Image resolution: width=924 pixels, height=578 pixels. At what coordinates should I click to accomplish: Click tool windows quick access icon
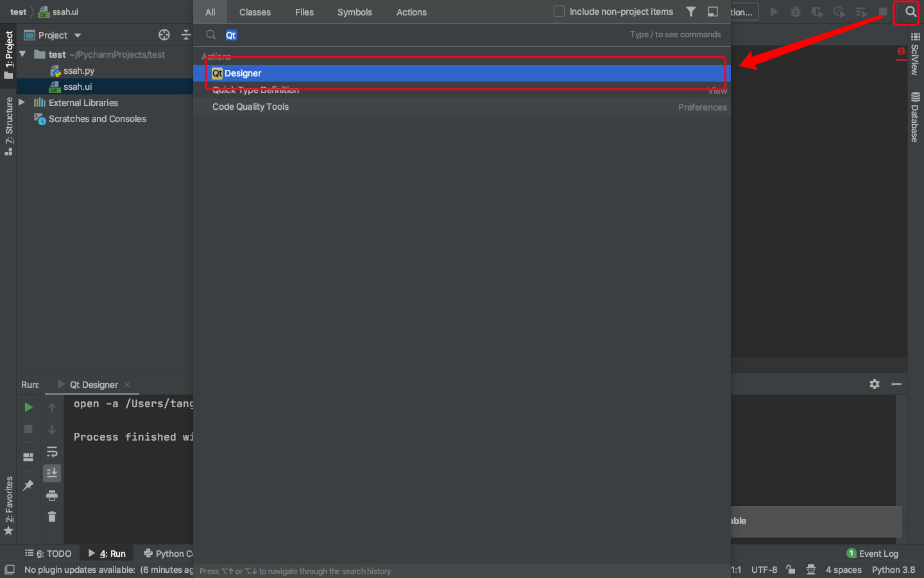10,570
